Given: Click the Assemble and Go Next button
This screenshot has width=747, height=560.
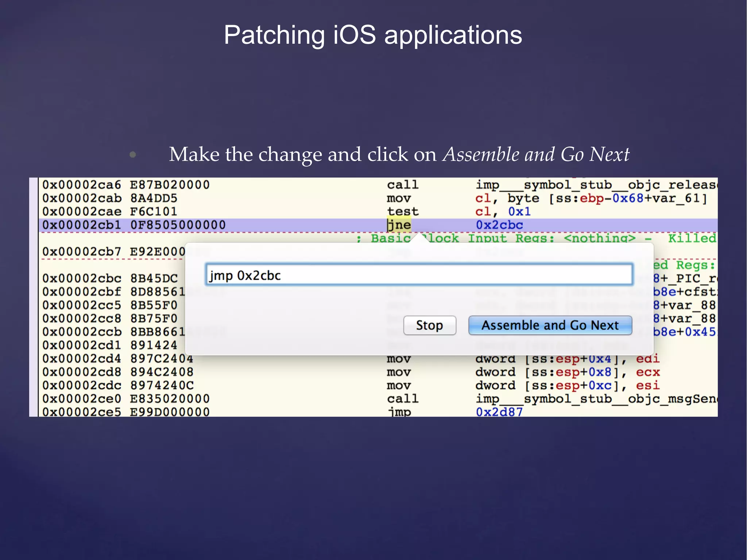Looking at the screenshot, I should (550, 325).
